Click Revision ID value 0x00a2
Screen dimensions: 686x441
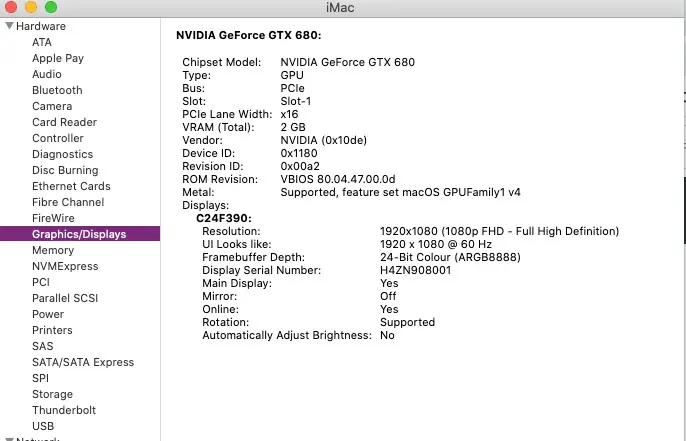300,166
